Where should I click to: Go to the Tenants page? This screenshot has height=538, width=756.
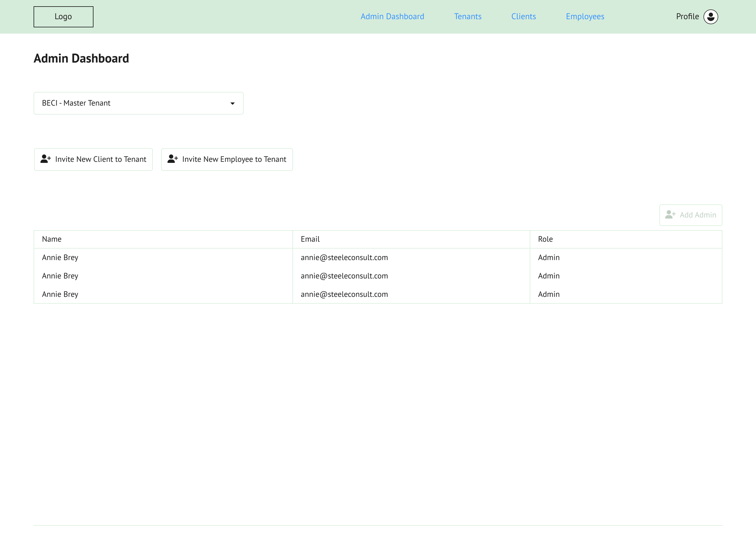click(x=467, y=17)
